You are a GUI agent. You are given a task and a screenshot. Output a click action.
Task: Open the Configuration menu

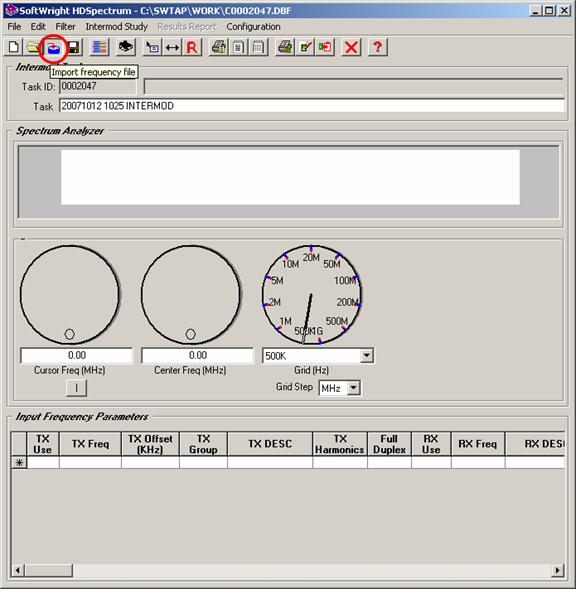click(253, 27)
